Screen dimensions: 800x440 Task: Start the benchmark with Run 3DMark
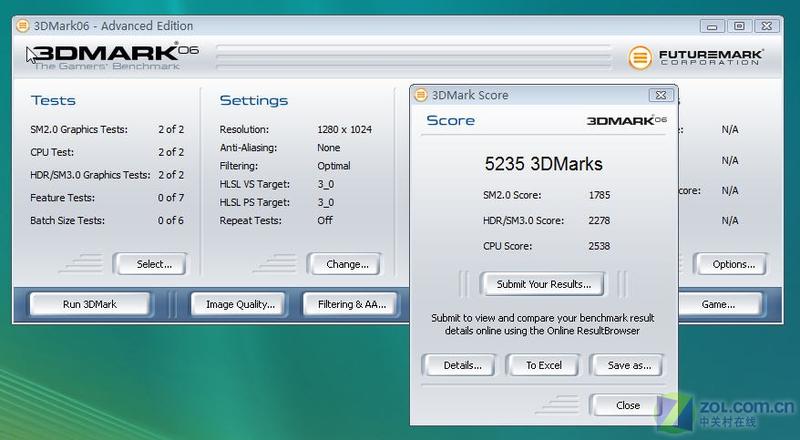click(x=90, y=304)
